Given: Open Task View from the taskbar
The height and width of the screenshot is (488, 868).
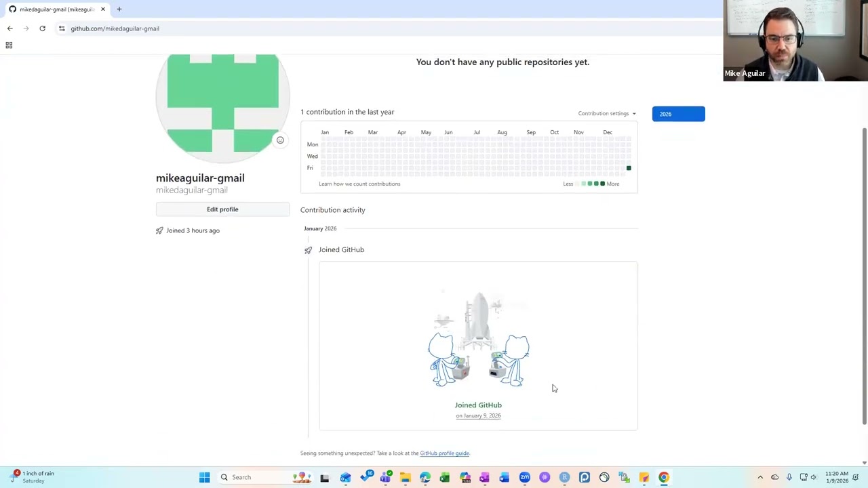Looking at the screenshot, I should pyautogui.click(x=325, y=477).
